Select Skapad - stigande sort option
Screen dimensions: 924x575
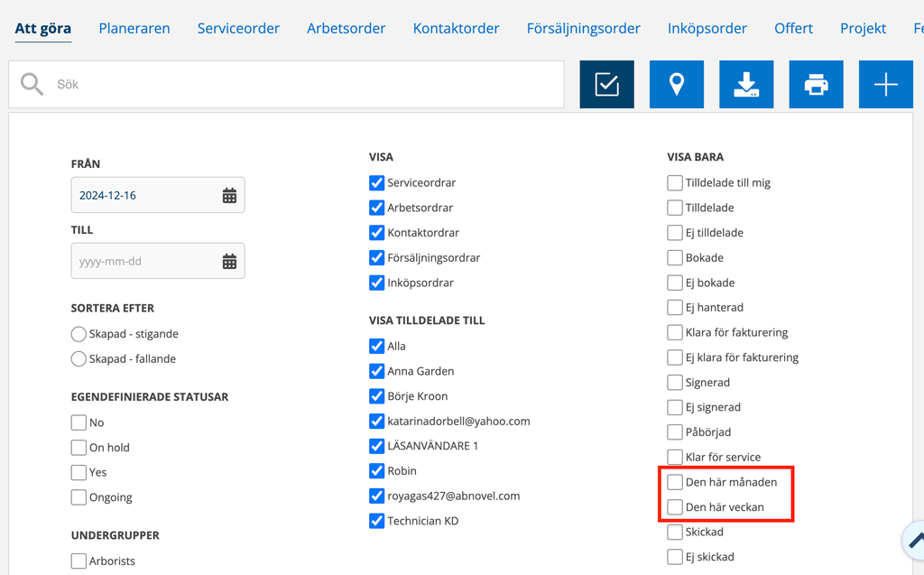pos(79,334)
